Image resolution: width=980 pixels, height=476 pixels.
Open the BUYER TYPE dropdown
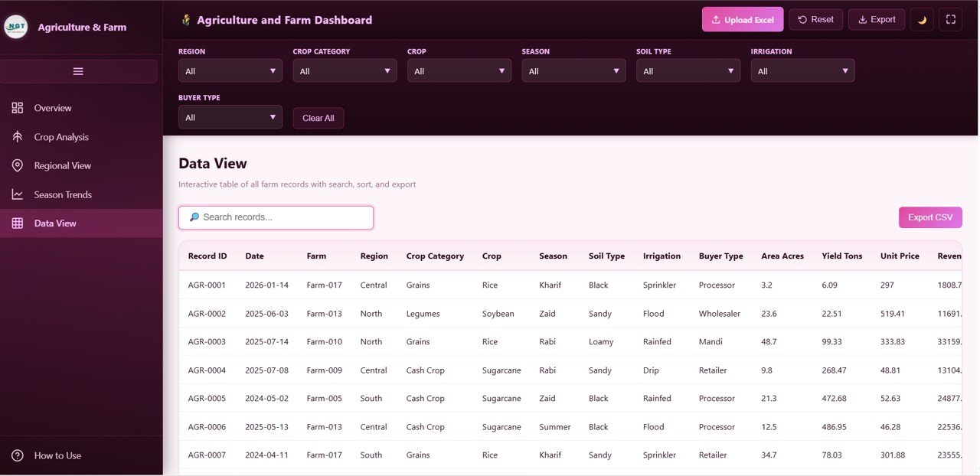pos(230,116)
